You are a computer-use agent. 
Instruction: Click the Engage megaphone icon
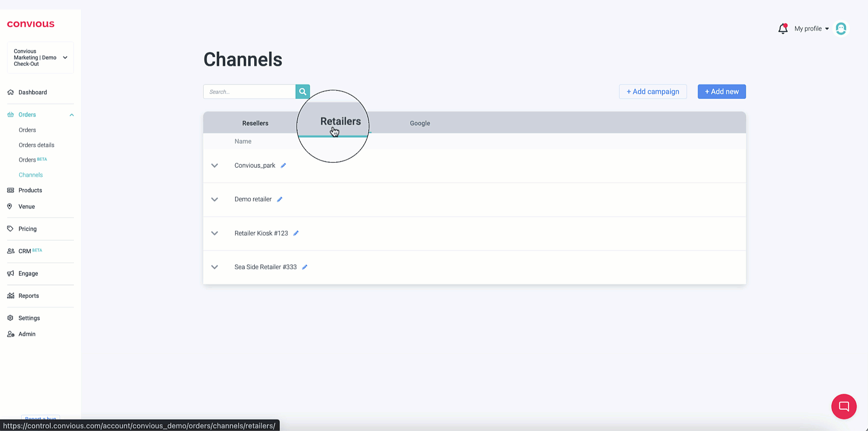click(11, 273)
